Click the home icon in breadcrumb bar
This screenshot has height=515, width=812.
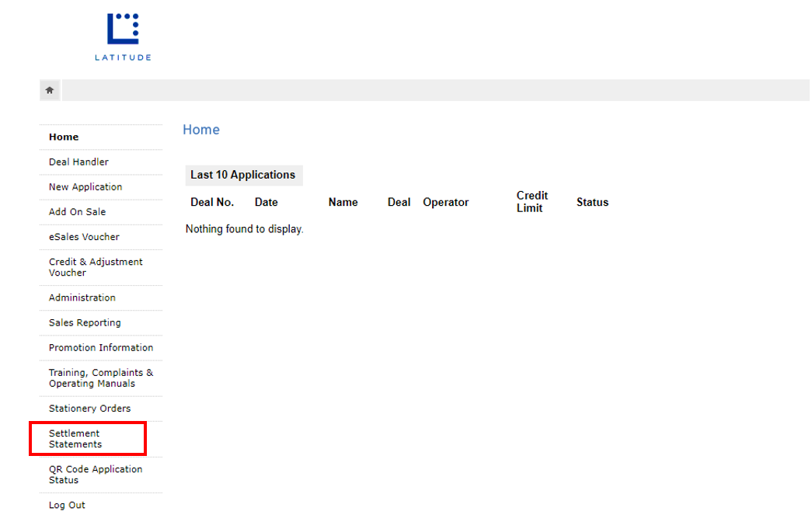50,90
